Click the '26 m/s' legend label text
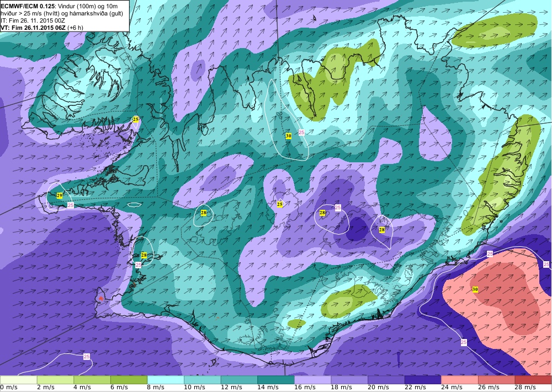The width and height of the screenshot is (552, 392). 489,388
